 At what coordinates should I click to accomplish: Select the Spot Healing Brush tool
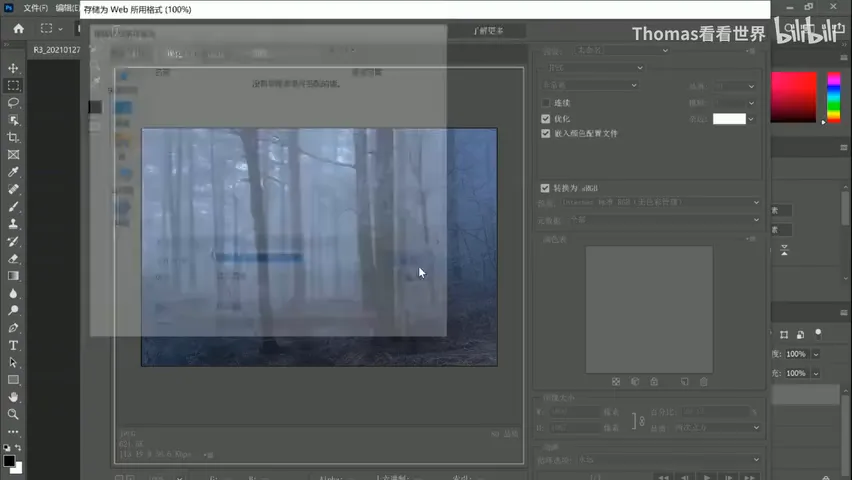13,189
